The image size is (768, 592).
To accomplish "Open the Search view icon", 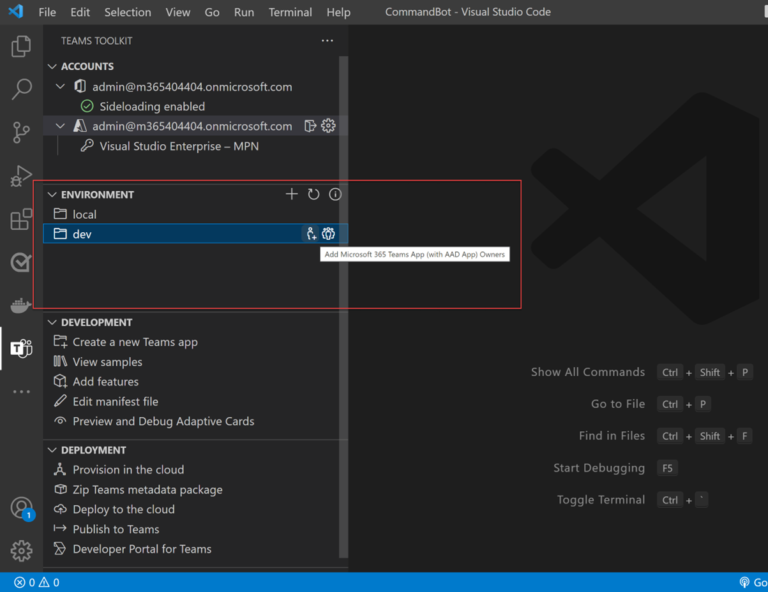I will [x=21, y=90].
